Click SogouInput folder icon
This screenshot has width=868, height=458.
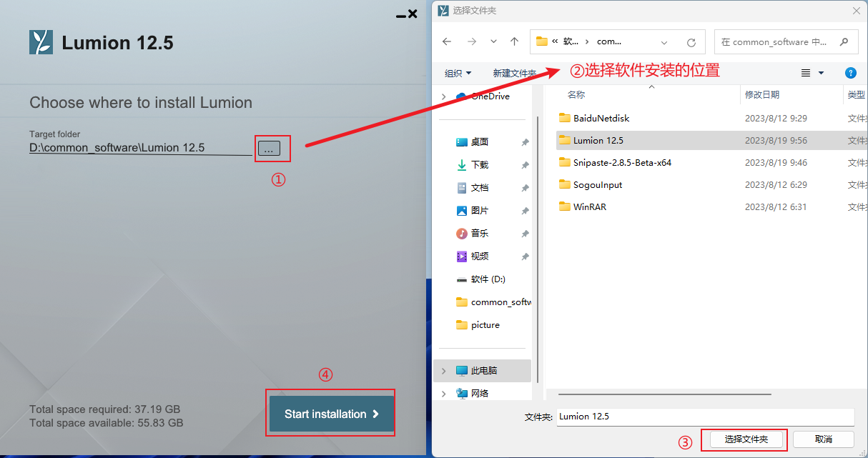pos(565,184)
